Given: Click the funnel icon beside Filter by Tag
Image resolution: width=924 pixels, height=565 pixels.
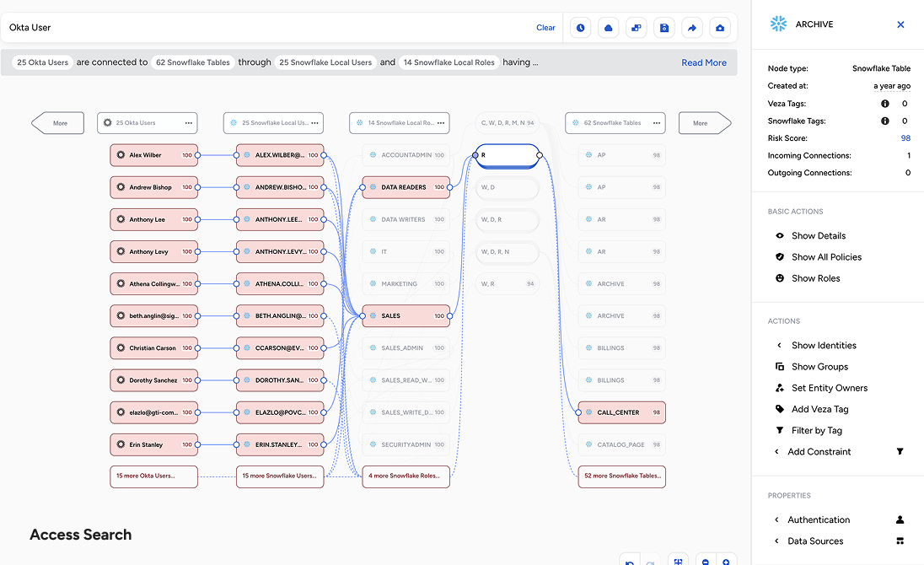Looking at the screenshot, I should tap(780, 430).
